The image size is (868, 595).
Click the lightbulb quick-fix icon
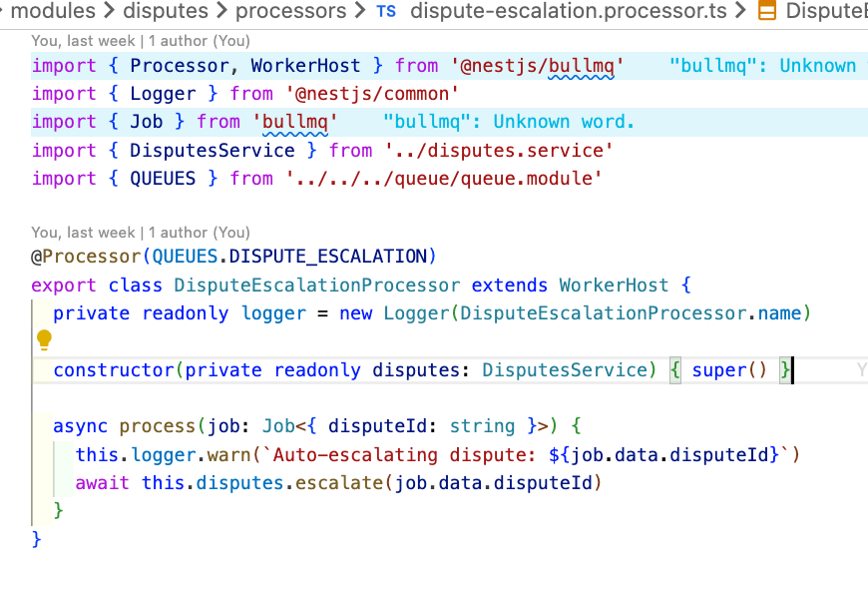(x=44, y=339)
